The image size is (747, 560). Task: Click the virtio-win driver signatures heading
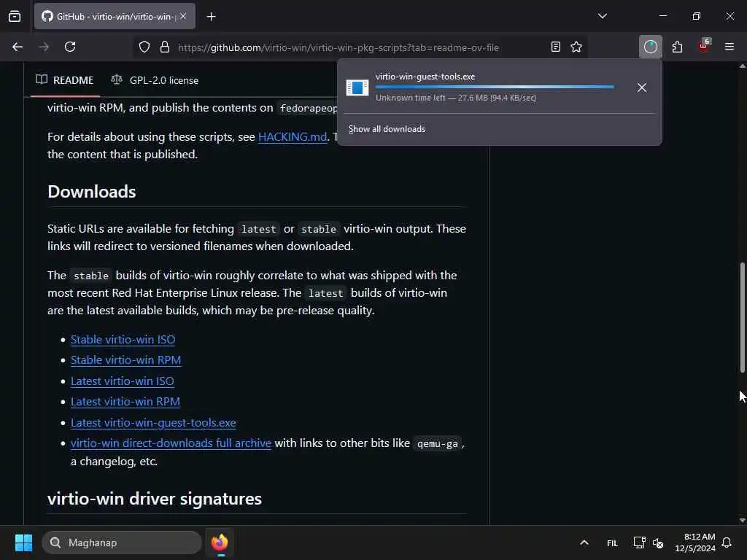[155, 499]
